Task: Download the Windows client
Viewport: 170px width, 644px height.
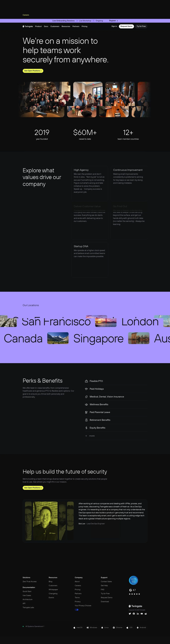Action: coord(92,627)
